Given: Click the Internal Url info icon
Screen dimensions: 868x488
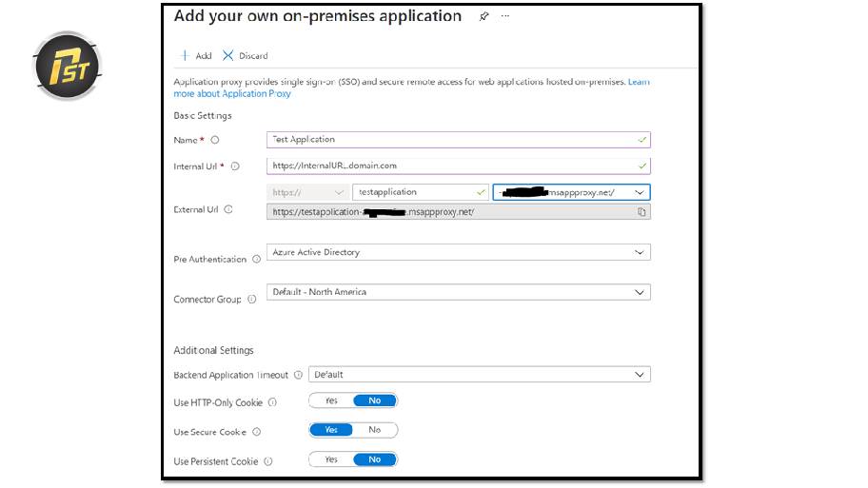Looking at the screenshot, I should tap(235, 166).
